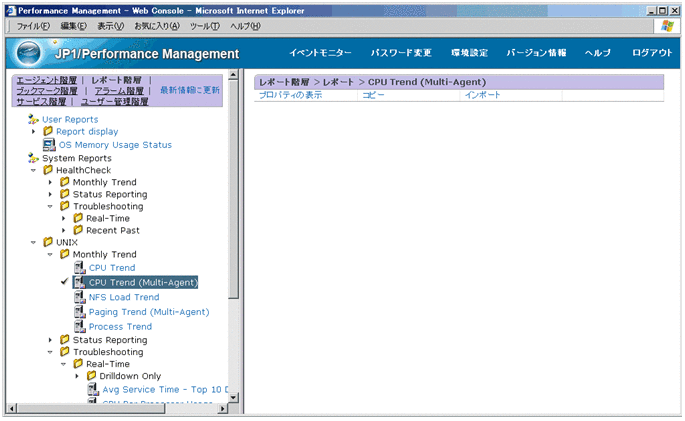
Task: Select the NFS Load Trend report
Action: 124,297
